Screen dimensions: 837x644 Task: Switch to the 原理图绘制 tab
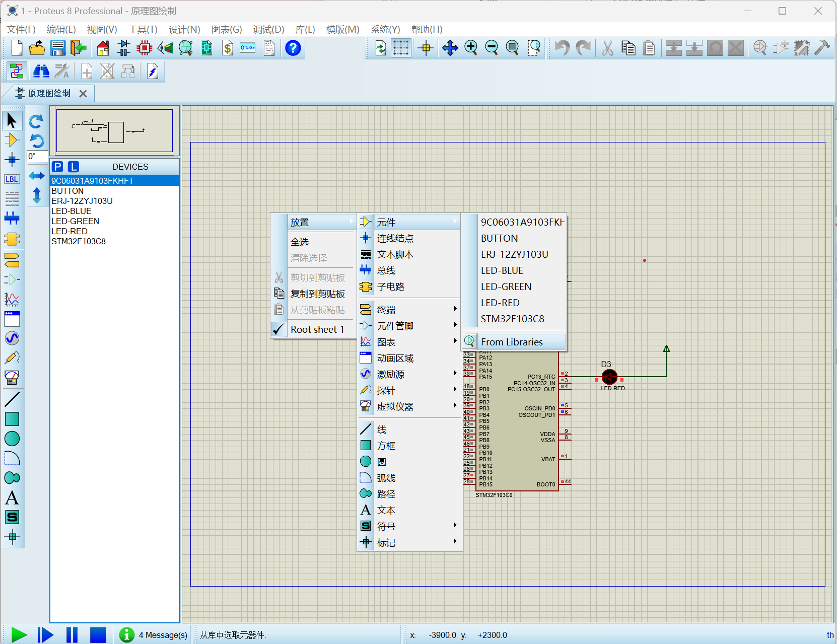click(x=49, y=93)
